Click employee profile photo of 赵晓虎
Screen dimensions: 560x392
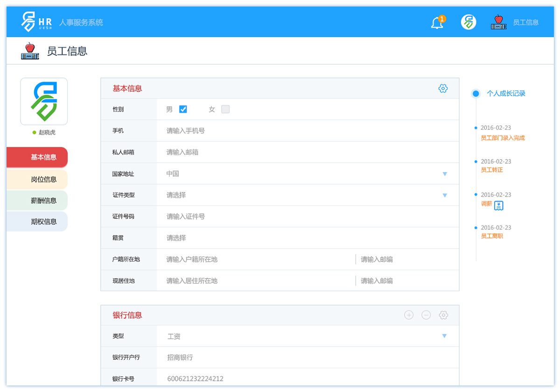tap(44, 101)
